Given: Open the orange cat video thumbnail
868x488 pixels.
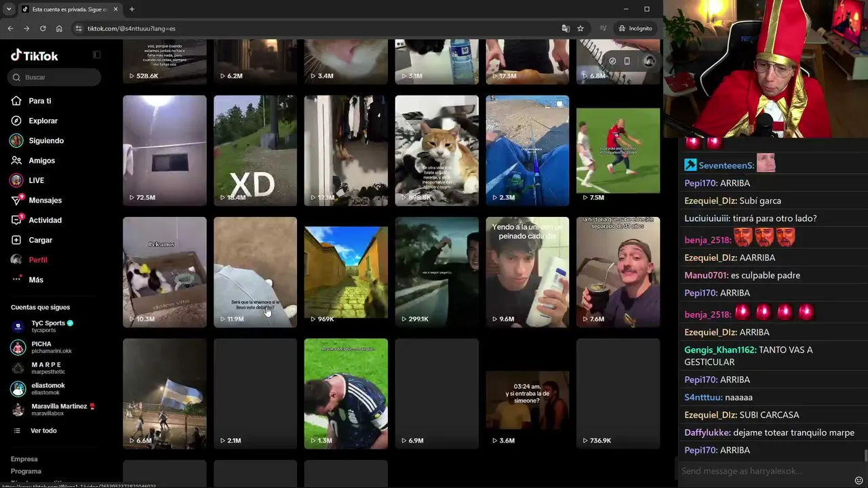Looking at the screenshot, I should pyautogui.click(x=437, y=150).
